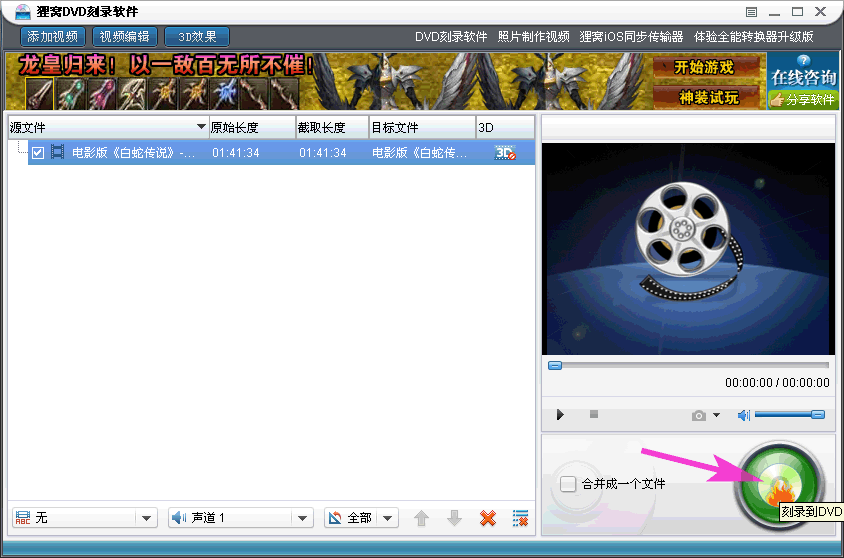This screenshot has height=558, width=844.
Task: Click the 原始长度 column header
Action: (252, 128)
